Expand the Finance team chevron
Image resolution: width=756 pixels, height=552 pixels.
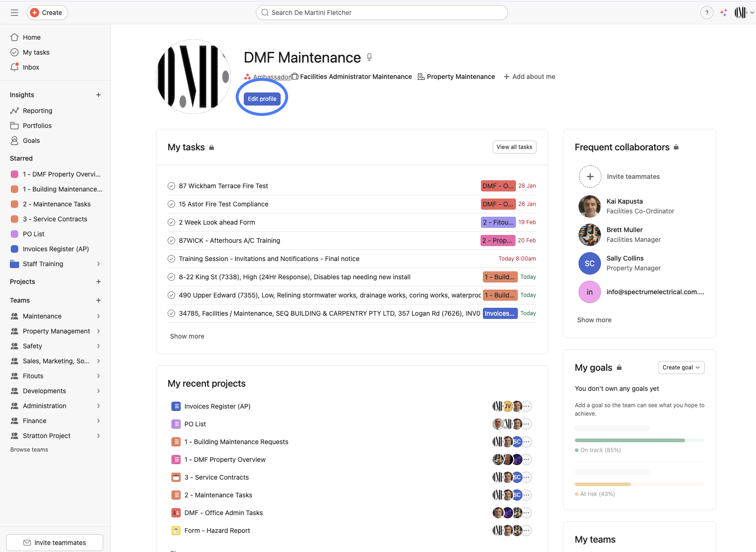[99, 421]
